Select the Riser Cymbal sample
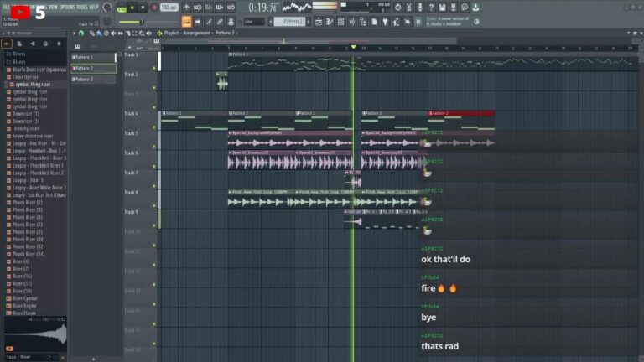 [x=24, y=298]
